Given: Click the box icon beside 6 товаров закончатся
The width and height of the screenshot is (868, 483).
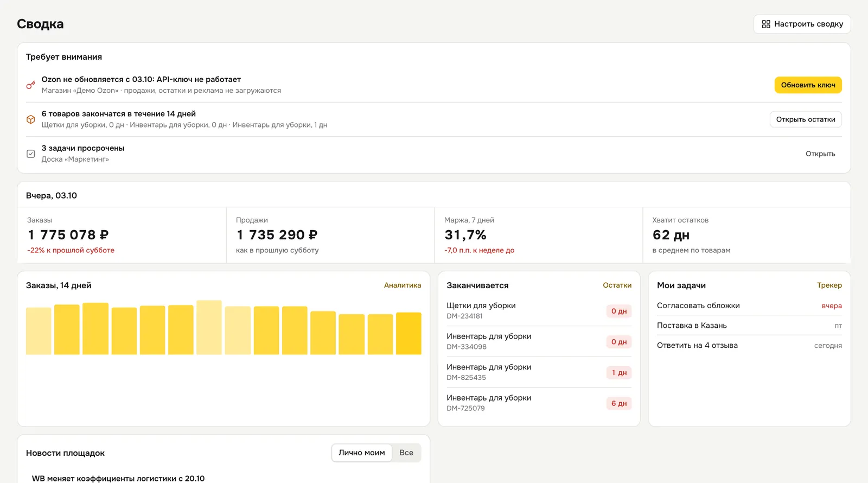Looking at the screenshot, I should tap(31, 119).
